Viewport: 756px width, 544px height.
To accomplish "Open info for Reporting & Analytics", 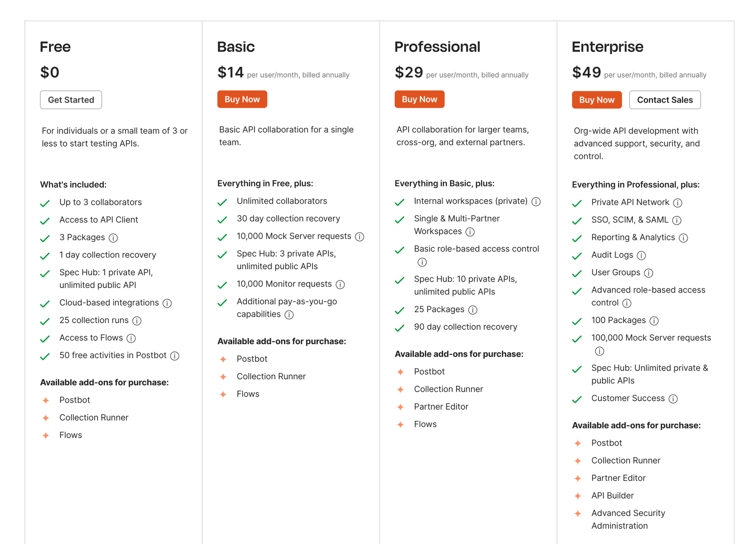I will click(683, 238).
